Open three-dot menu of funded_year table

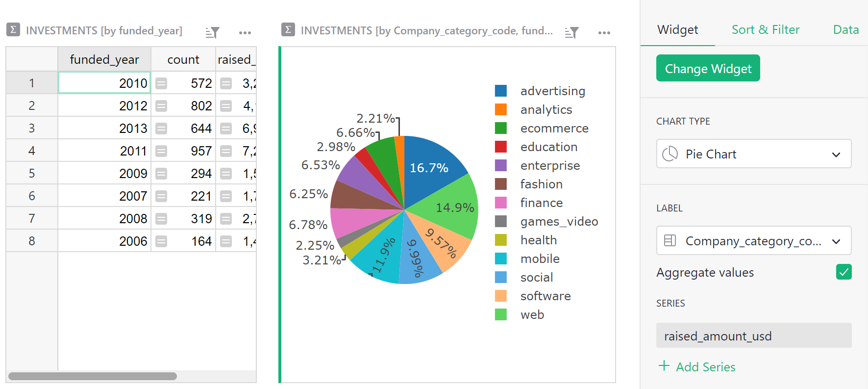pyautogui.click(x=245, y=33)
